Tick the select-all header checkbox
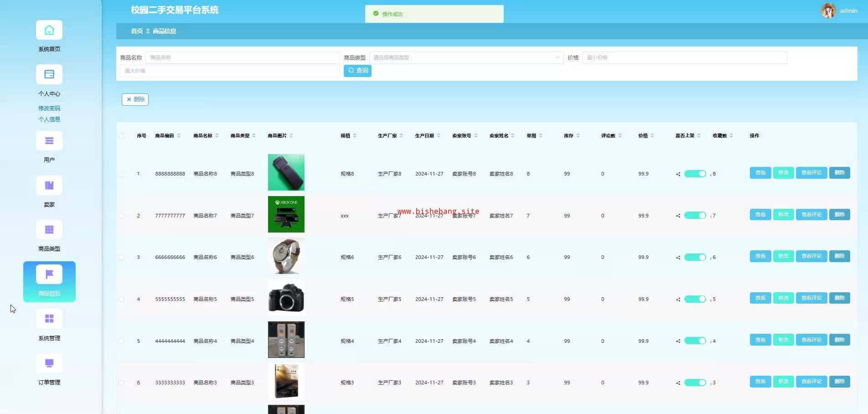This screenshot has height=414, width=868. [x=121, y=136]
